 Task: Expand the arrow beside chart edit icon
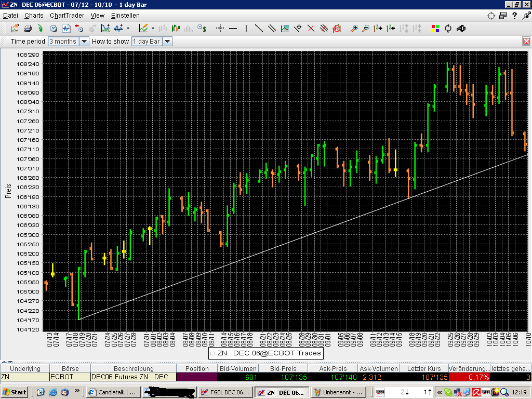pos(153,29)
